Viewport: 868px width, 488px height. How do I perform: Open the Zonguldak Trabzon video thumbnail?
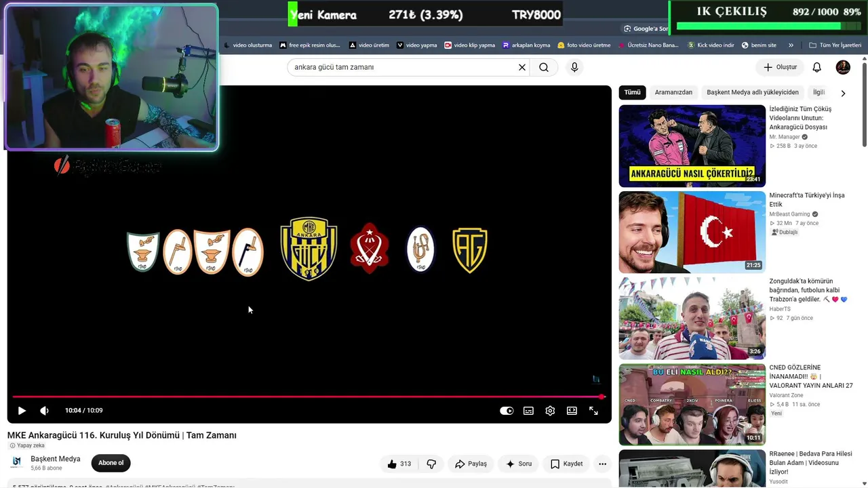pyautogui.click(x=692, y=318)
